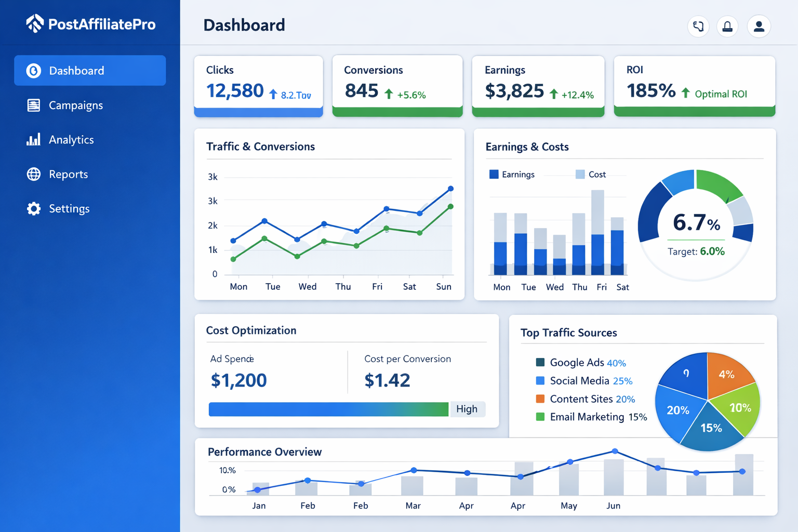Viewport: 798px width, 532px height.
Task: Click the Dashboard sidebar icon
Action: pyautogui.click(x=33, y=70)
